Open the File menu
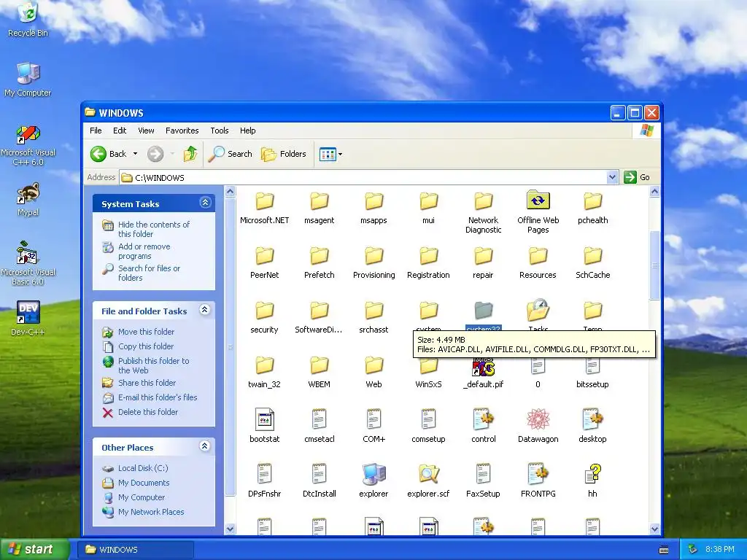This screenshot has height=560, width=747. tap(96, 131)
